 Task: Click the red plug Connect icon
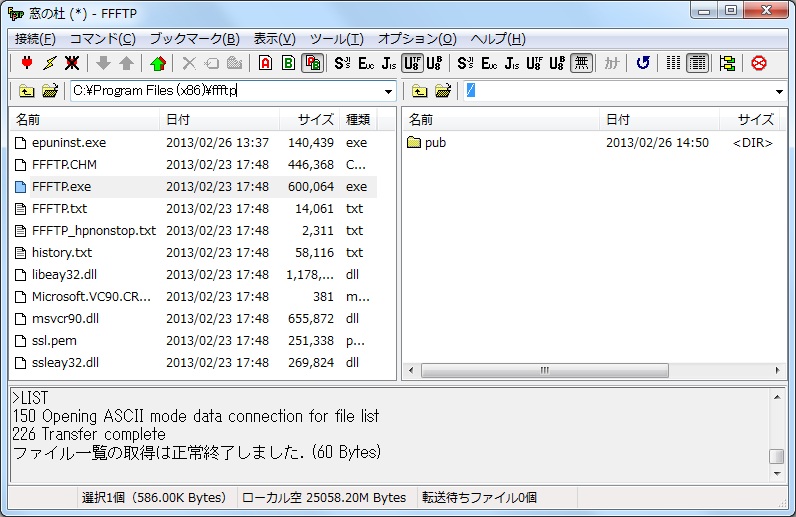(27, 63)
